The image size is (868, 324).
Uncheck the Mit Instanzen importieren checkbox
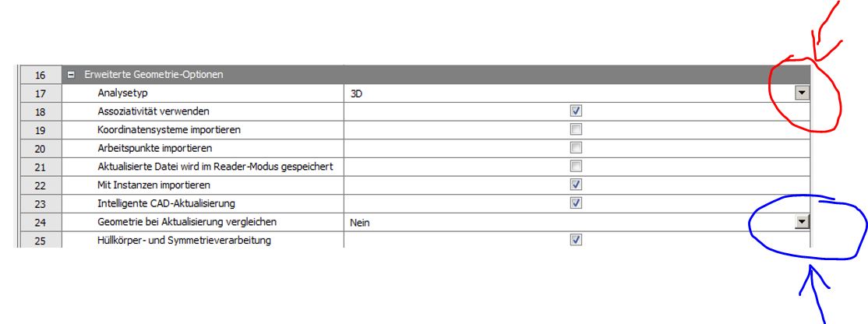pos(576,185)
